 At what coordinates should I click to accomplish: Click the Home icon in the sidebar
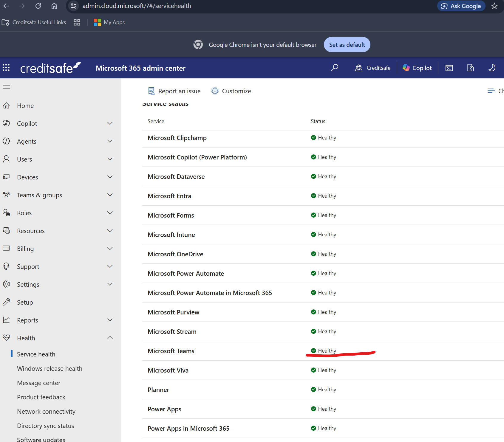point(6,106)
